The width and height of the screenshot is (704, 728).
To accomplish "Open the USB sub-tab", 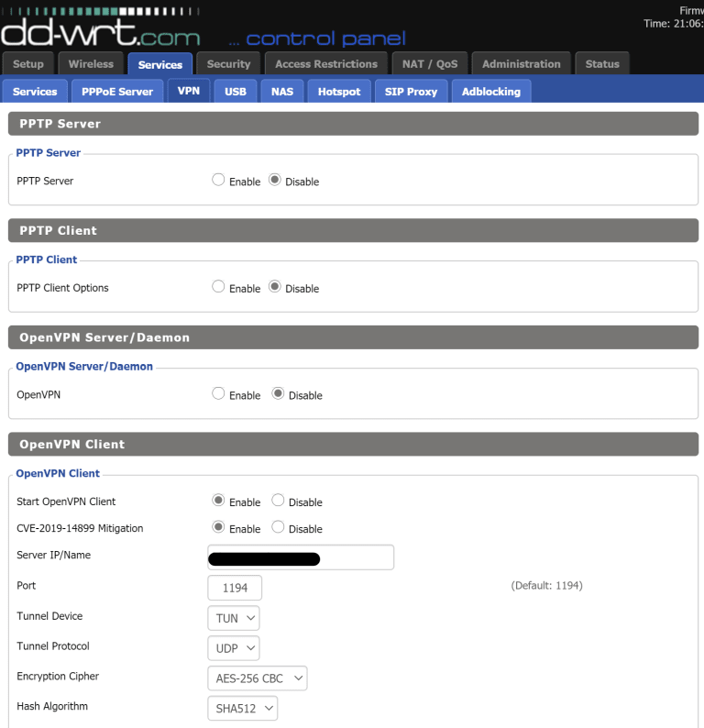I will tap(236, 91).
